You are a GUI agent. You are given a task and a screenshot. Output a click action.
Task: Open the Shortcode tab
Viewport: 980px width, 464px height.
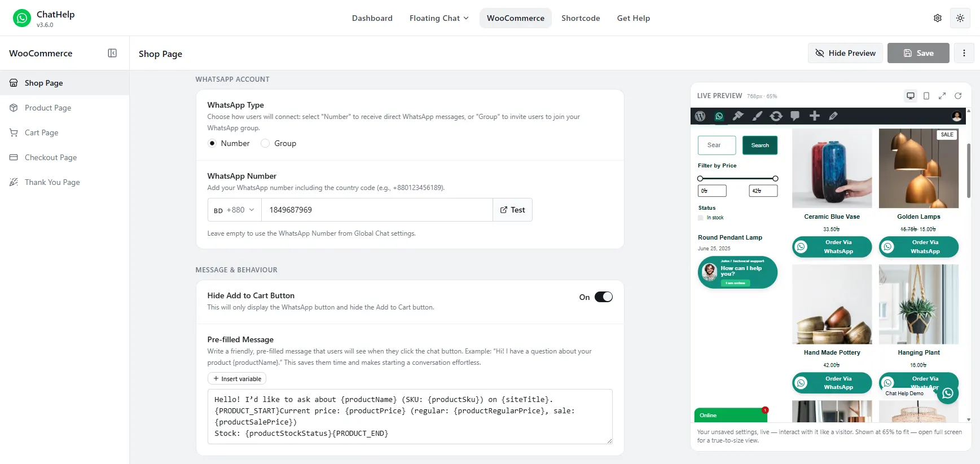click(581, 18)
